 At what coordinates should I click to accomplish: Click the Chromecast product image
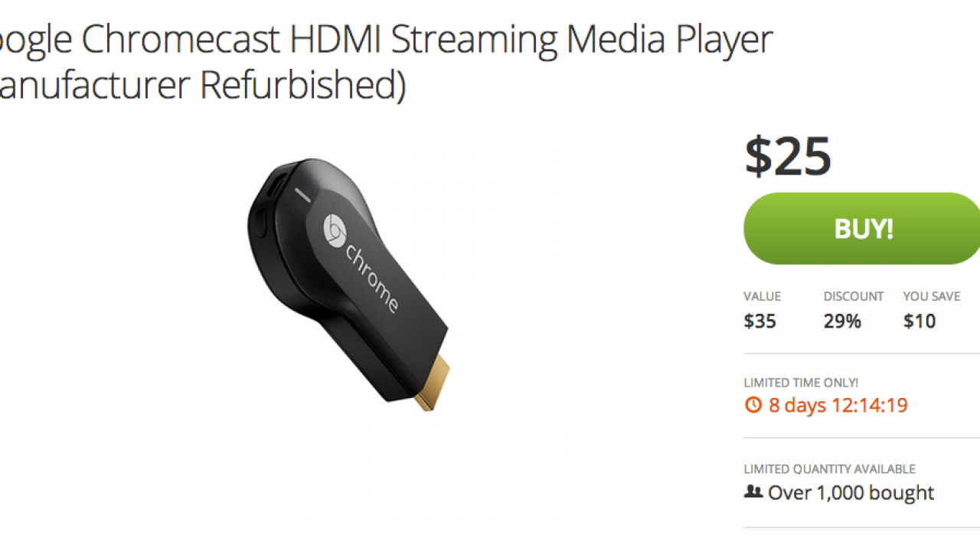click(348, 283)
